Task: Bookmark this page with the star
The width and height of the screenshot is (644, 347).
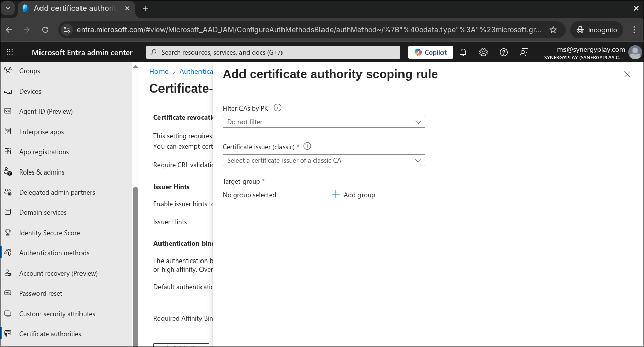Action: (x=553, y=30)
